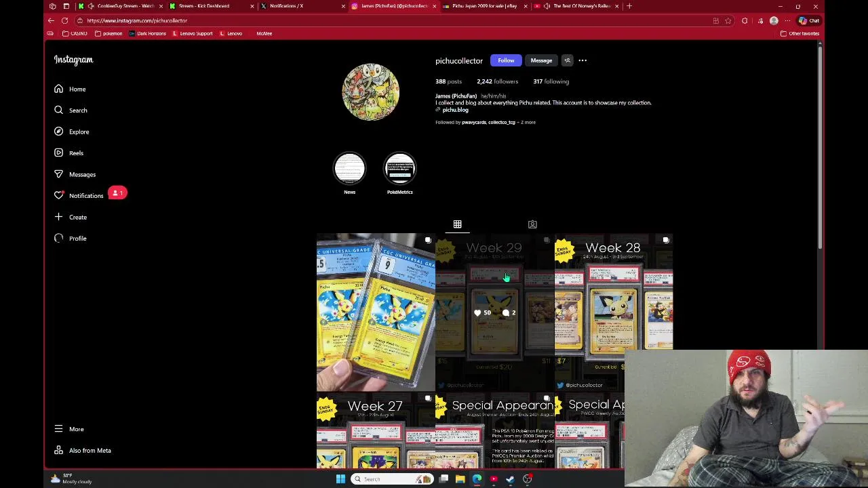Click the Create plus icon

(x=59, y=217)
